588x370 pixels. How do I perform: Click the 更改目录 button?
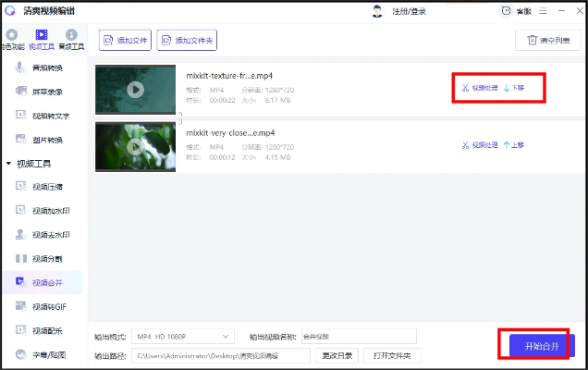pos(337,356)
